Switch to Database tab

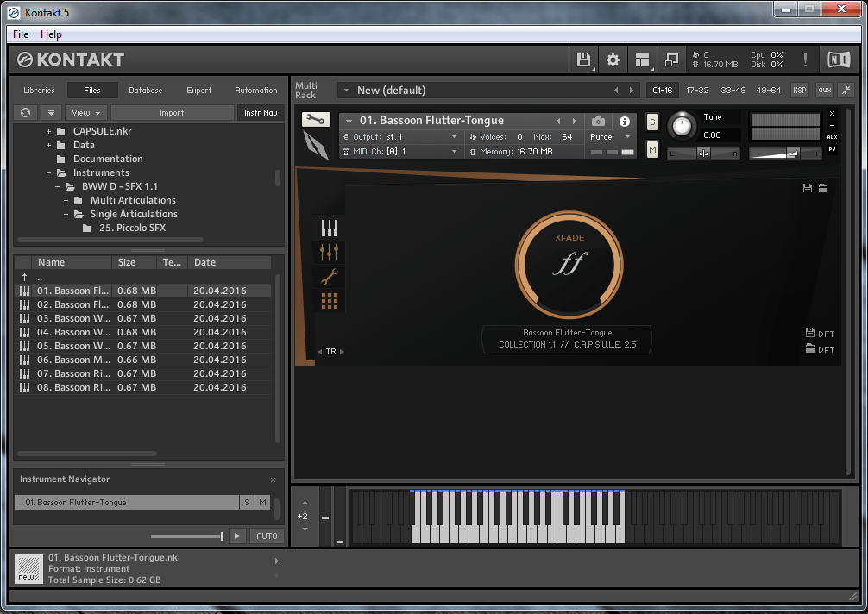pos(146,91)
